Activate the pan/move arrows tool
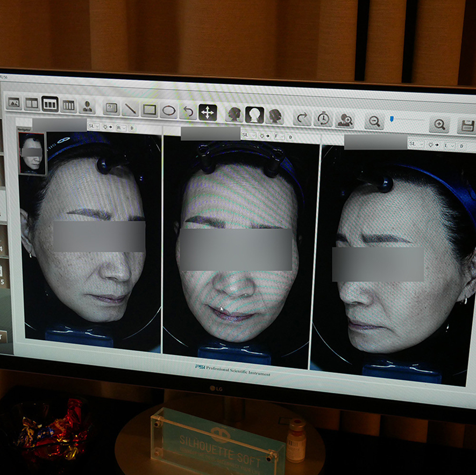 [x=208, y=112]
